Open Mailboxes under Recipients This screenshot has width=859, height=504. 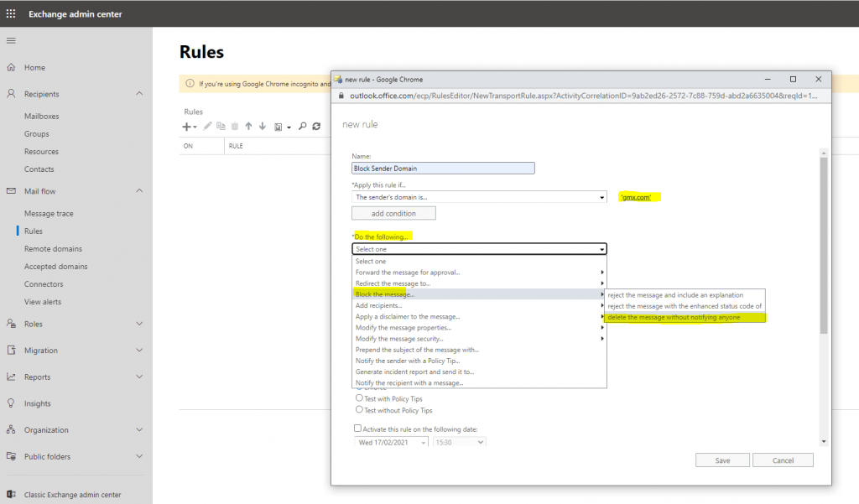(x=42, y=116)
